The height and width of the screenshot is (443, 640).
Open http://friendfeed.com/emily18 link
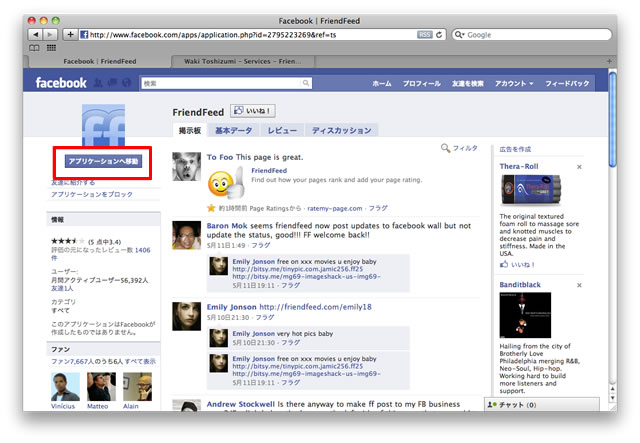pos(315,307)
